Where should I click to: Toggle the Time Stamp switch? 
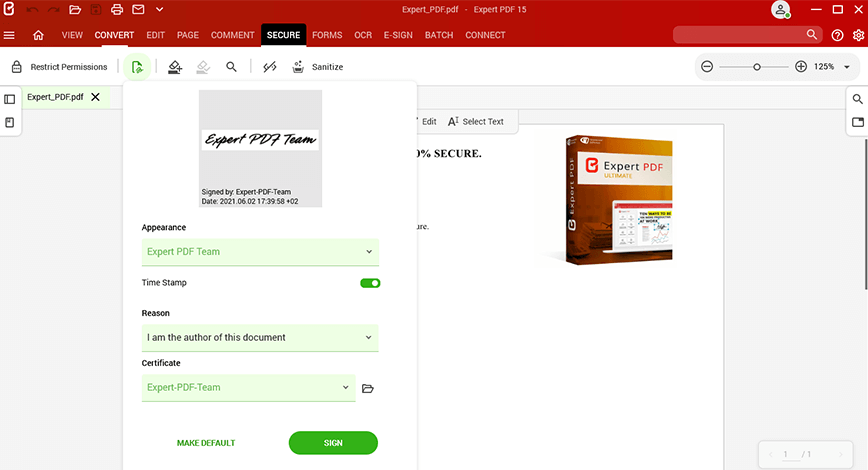point(370,283)
